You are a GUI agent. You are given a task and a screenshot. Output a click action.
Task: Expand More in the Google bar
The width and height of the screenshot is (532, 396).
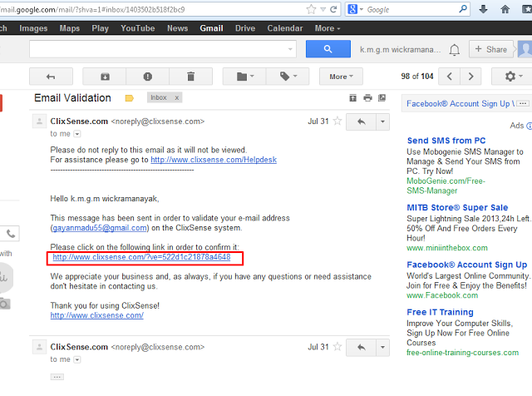pyautogui.click(x=328, y=28)
